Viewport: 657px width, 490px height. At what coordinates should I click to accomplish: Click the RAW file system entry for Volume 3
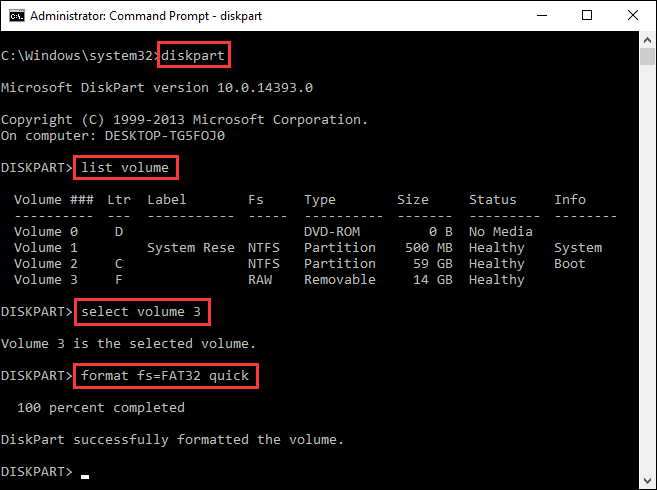coord(259,280)
